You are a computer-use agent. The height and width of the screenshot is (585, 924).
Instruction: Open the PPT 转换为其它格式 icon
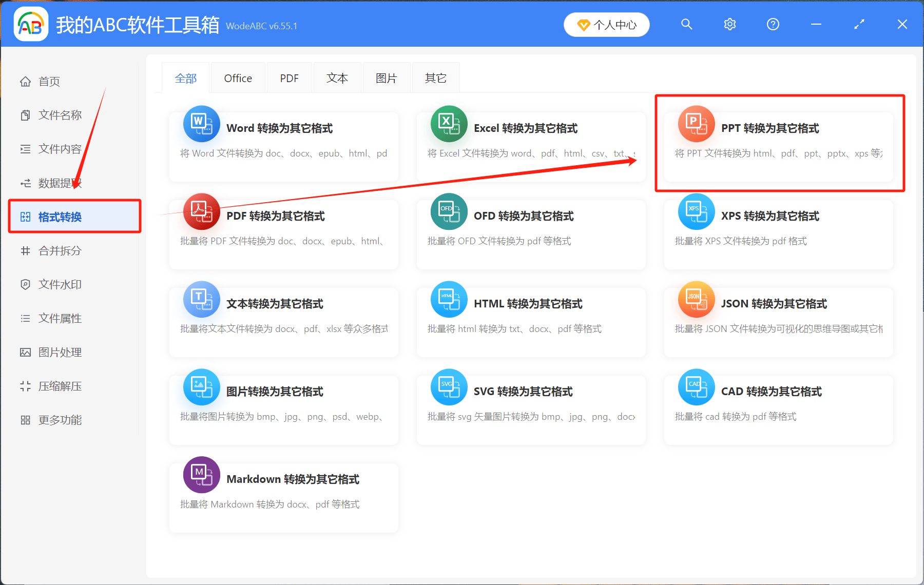[x=696, y=124]
